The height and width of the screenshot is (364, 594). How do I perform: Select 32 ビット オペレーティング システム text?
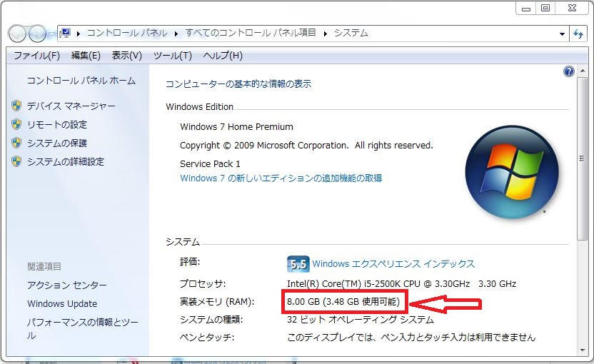(x=361, y=320)
